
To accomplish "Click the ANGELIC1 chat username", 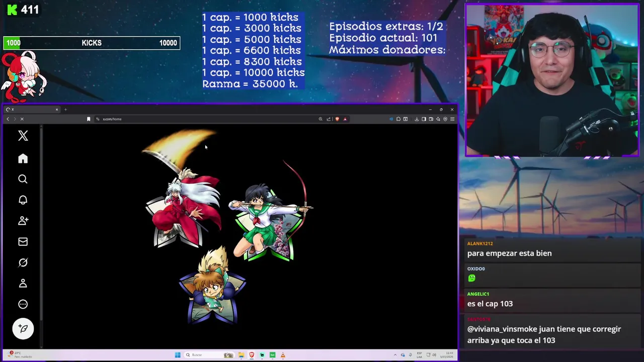I will (x=478, y=294).
